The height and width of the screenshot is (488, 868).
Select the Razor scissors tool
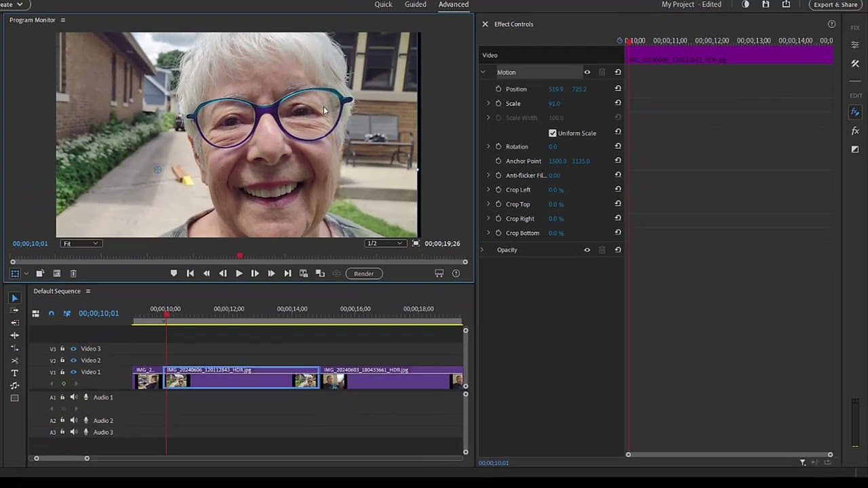(x=15, y=361)
